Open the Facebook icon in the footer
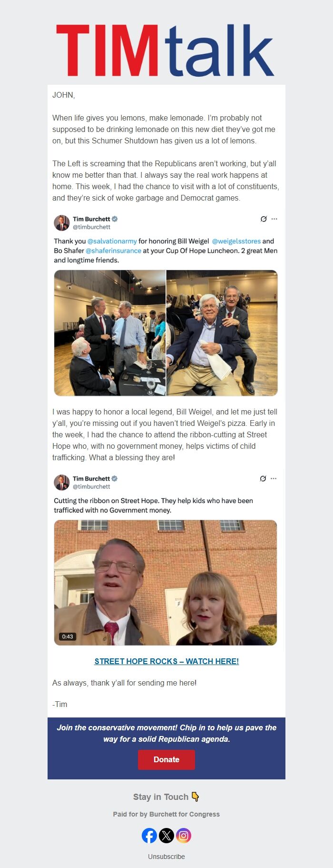Screen dimensions: 333x868 coord(149,835)
